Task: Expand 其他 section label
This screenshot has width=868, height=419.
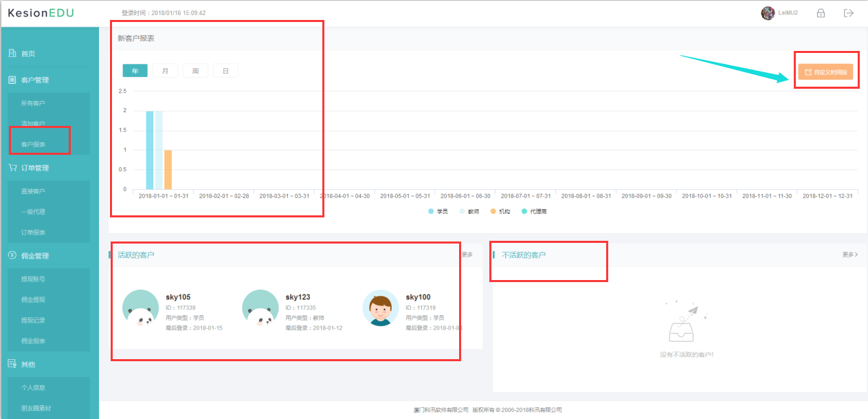Action: click(28, 364)
